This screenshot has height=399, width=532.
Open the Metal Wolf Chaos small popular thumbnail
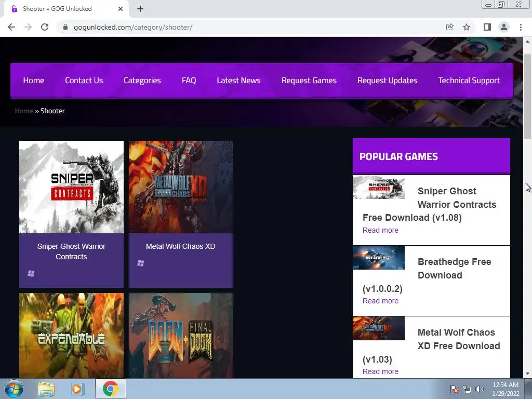[379, 328]
